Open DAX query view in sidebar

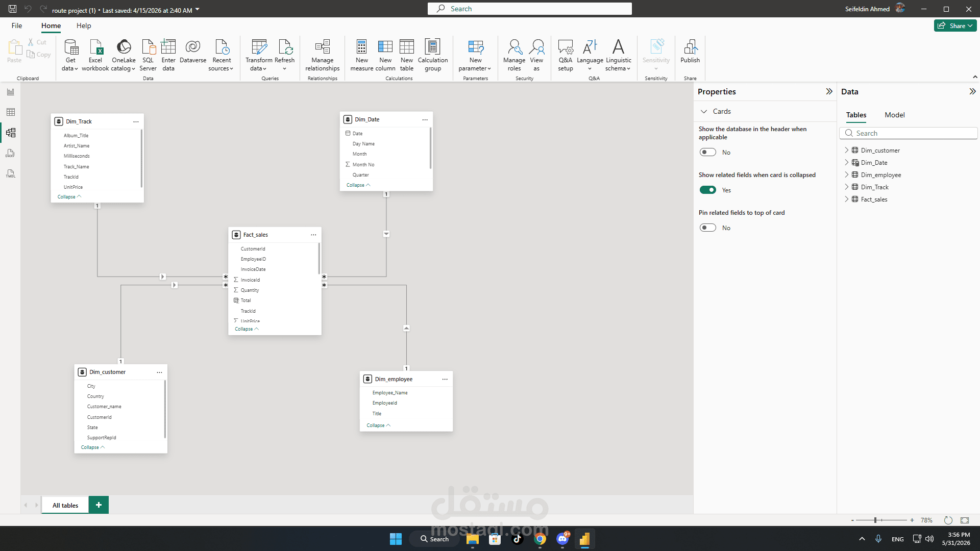[x=11, y=153]
